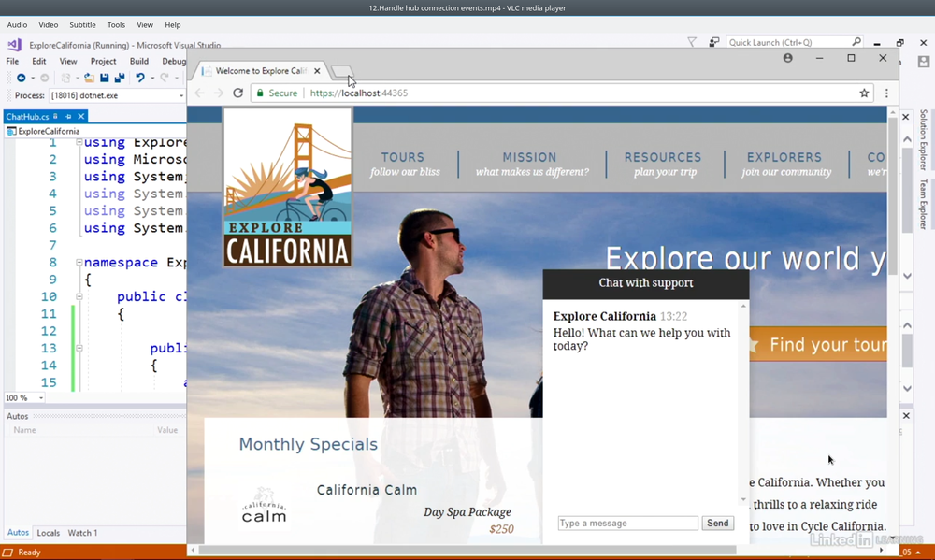Click the browser page vertical scrollbar
The height and width of the screenshot is (560, 935).
[x=892, y=197]
